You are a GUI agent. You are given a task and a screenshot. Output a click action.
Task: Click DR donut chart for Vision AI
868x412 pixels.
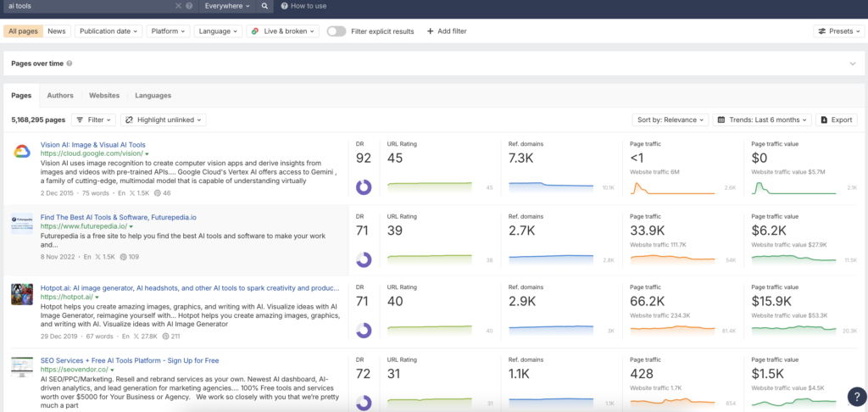[x=364, y=187]
